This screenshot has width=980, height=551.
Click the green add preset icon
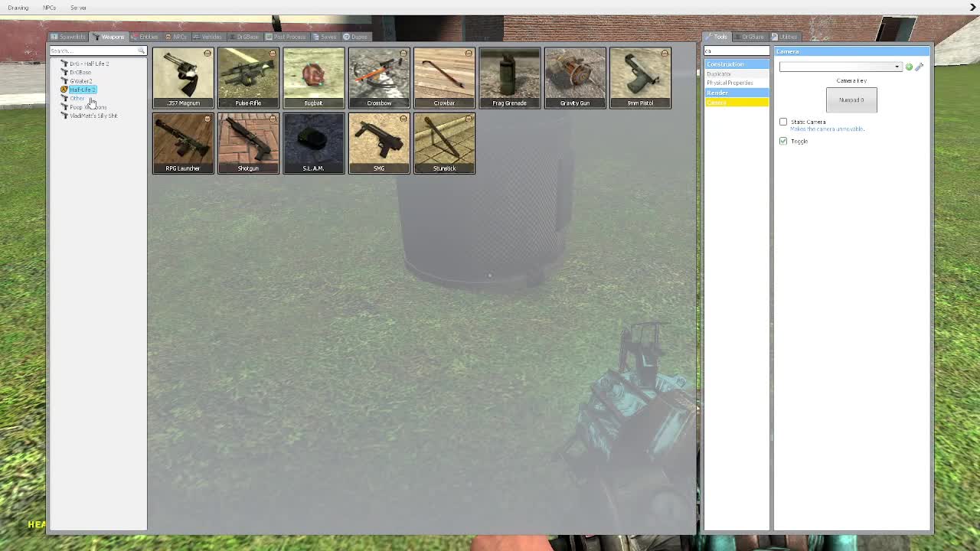point(909,67)
